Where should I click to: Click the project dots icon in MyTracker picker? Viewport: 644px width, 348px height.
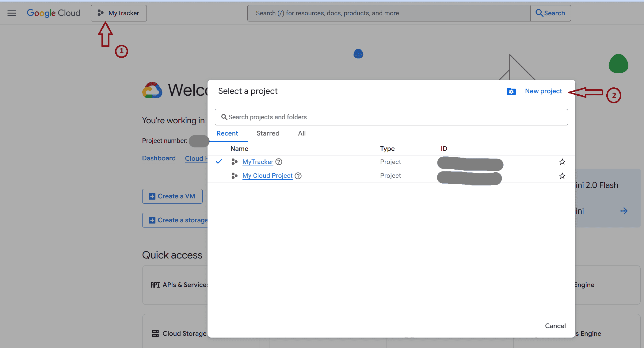[x=101, y=13]
